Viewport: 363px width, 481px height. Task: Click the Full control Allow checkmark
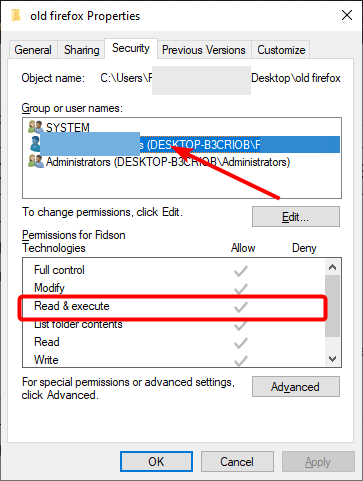coord(241,271)
